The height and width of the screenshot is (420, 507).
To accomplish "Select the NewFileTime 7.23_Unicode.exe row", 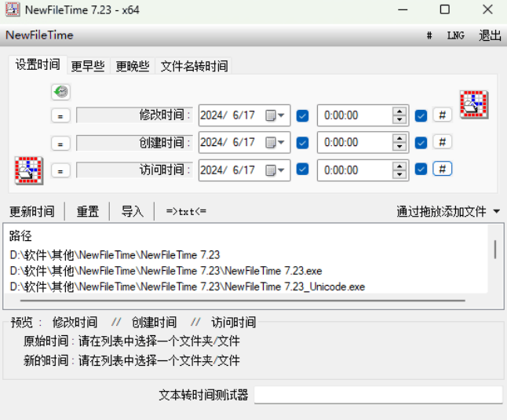I will pyautogui.click(x=188, y=287).
